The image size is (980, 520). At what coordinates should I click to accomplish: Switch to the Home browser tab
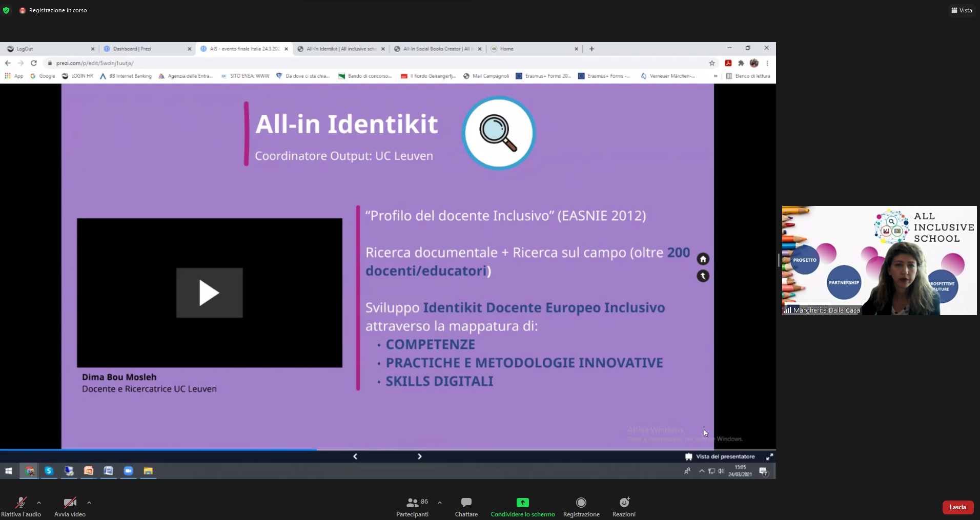pyautogui.click(x=534, y=49)
